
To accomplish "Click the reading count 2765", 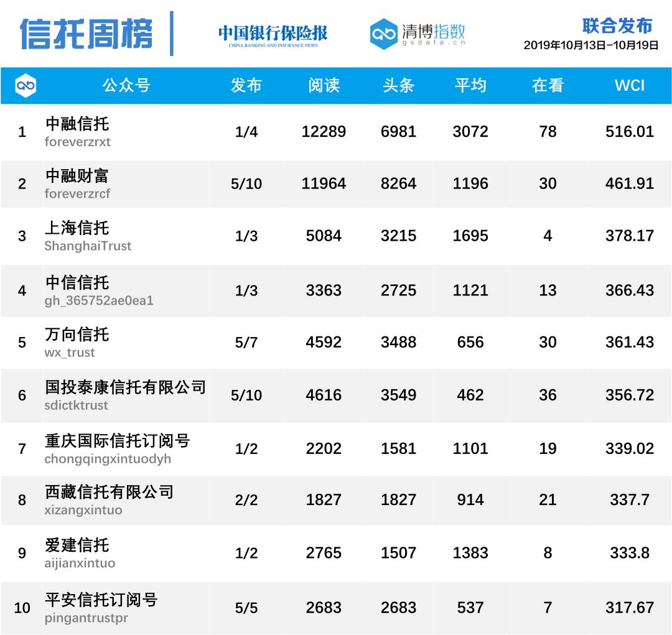I will pos(324,553).
